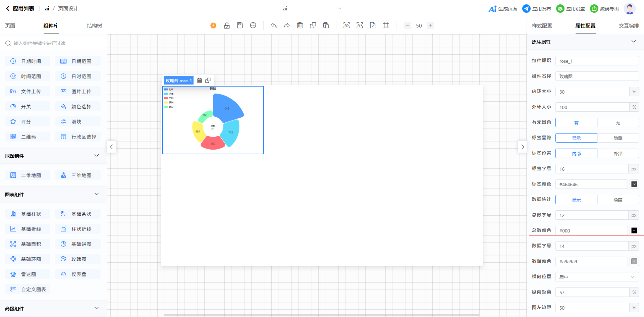
Task: Set 标签位置 to 外部
Action: (618, 154)
